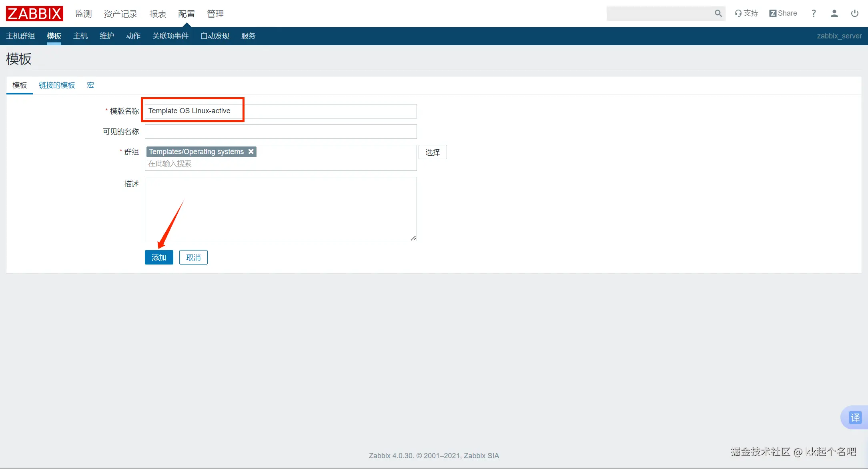Switch to the macros tab
Image resolution: width=868 pixels, height=469 pixels.
90,85
